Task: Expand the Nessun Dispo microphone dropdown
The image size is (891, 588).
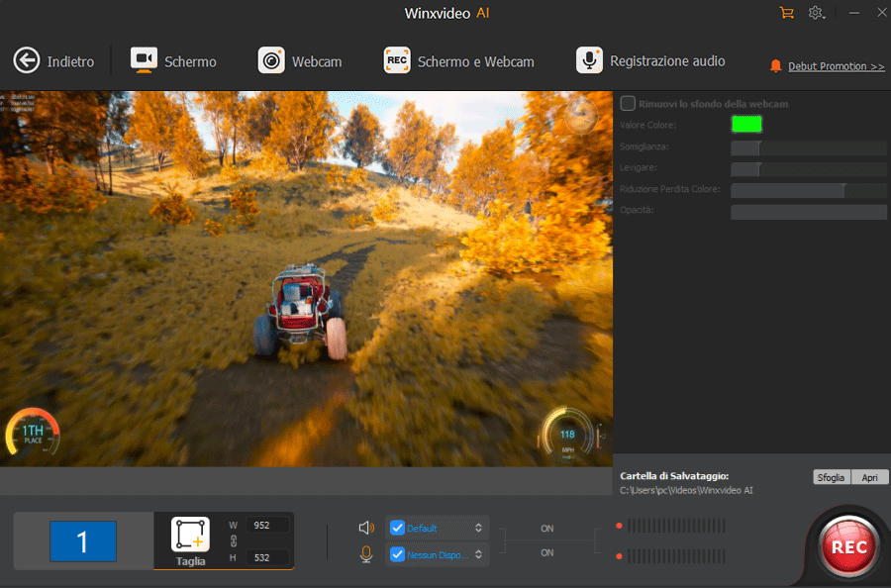Action: point(478,554)
